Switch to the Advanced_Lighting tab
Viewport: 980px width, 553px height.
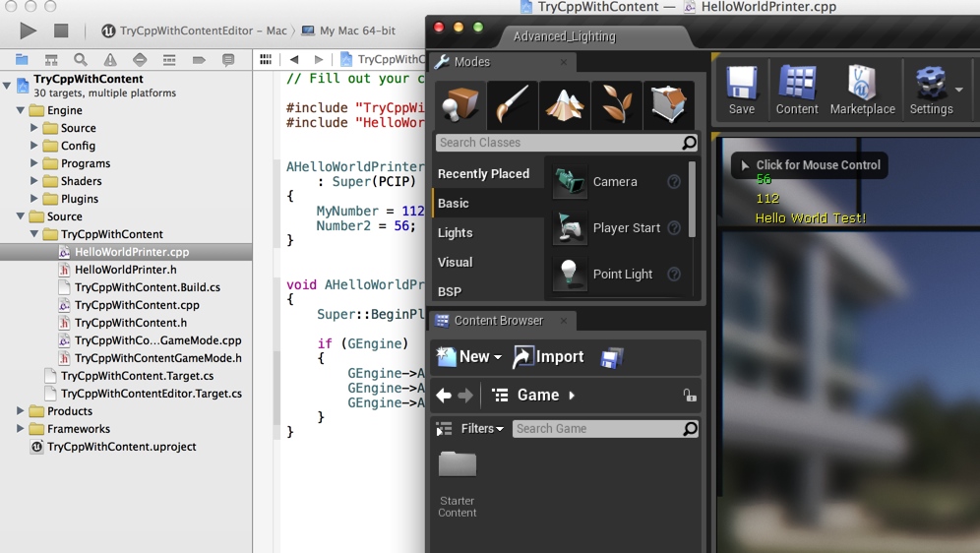pos(565,36)
